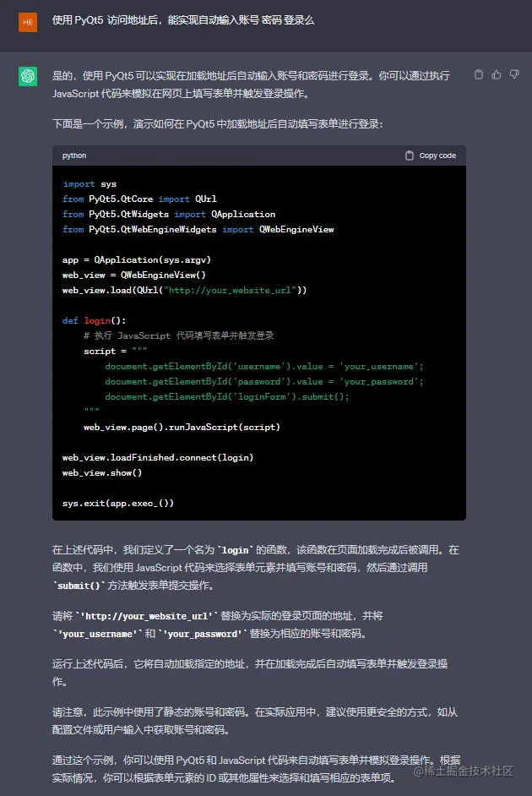Screen dimensions: 532x796
Task: Click the paragraph starting '下面是一个示例'
Action: [x=218, y=124]
